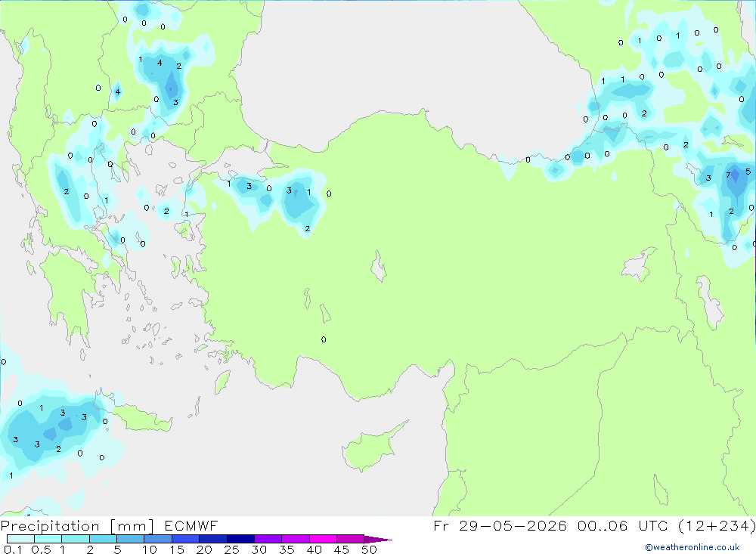756x554 pixels.
Task: Click the over-50 mm legend arrow tip
Action: point(379,540)
